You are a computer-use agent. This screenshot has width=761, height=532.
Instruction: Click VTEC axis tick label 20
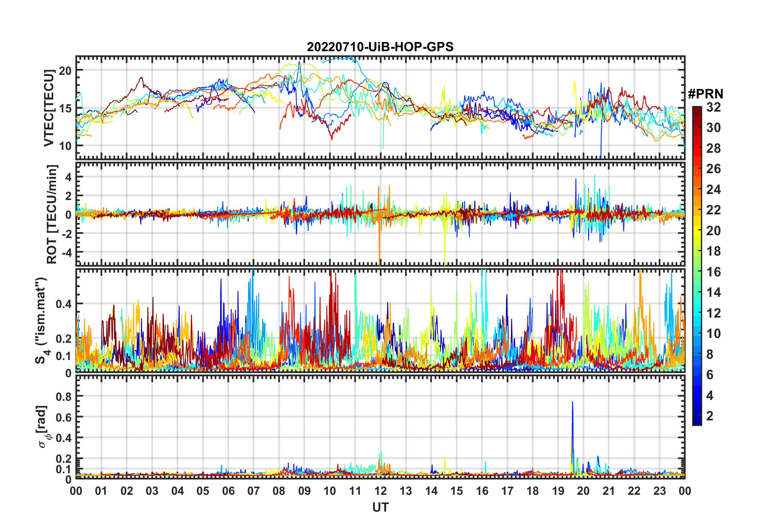click(x=65, y=71)
